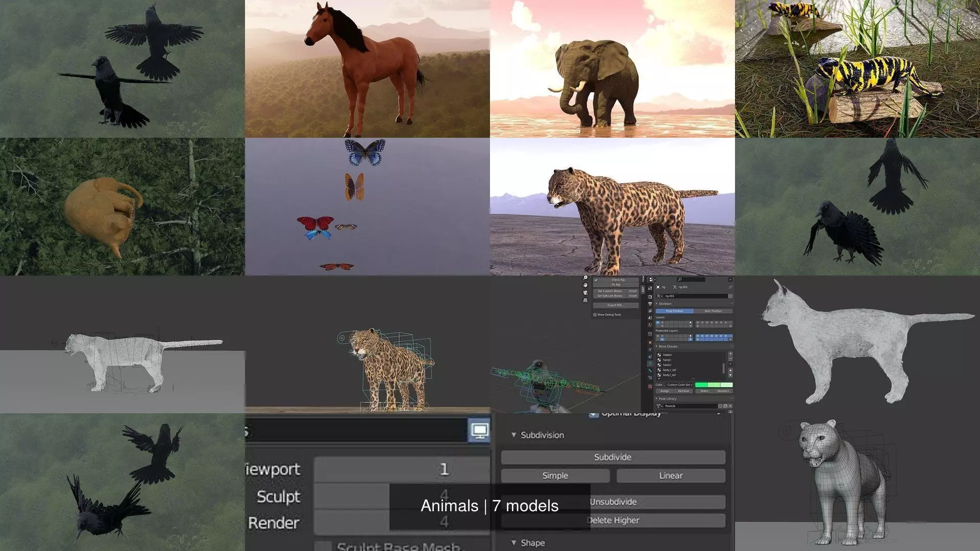Screen dimensions: 980x551
Task: Click the Export FBX button
Action: pyautogui.click(x=616, y=305)
